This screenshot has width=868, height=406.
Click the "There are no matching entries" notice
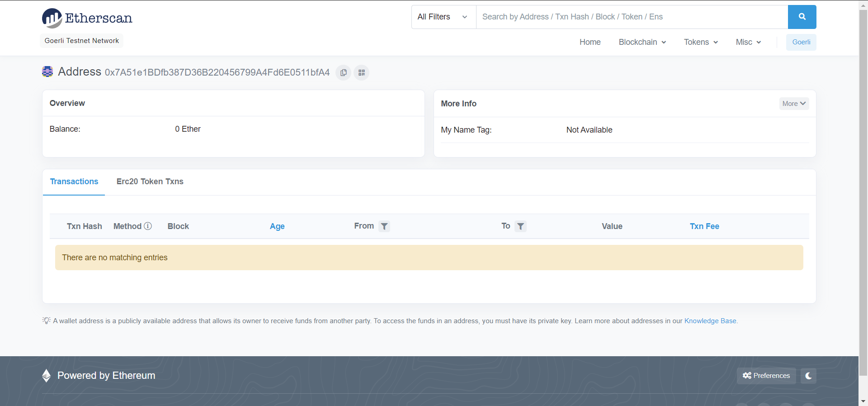(429, 258)
